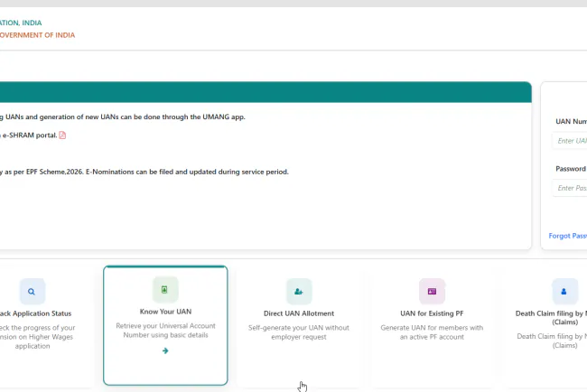
Task: Click the description under Death Claim filing
Action: pos(552,341)
